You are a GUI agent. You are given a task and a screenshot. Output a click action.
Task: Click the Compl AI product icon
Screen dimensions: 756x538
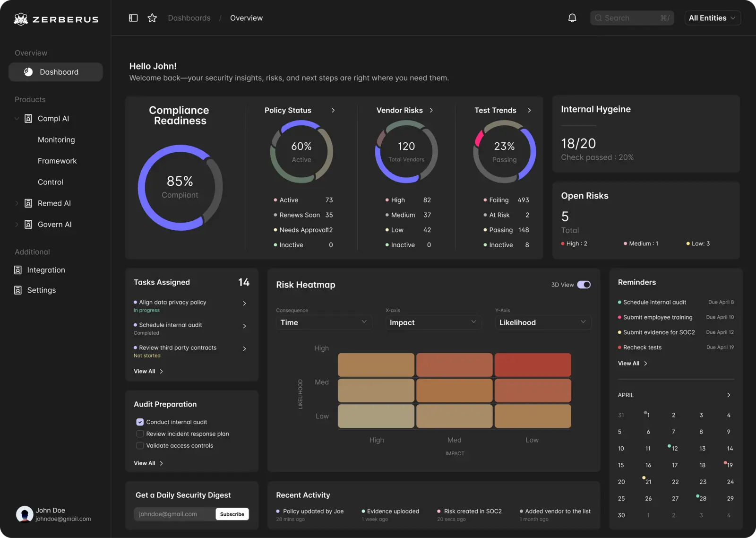[x=28, y=119]
